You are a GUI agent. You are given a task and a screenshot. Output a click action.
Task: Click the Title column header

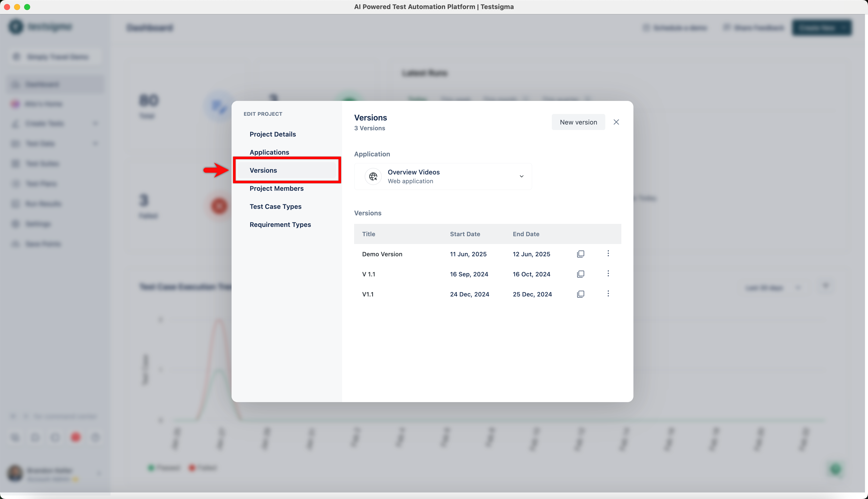(x=368, y=234)
